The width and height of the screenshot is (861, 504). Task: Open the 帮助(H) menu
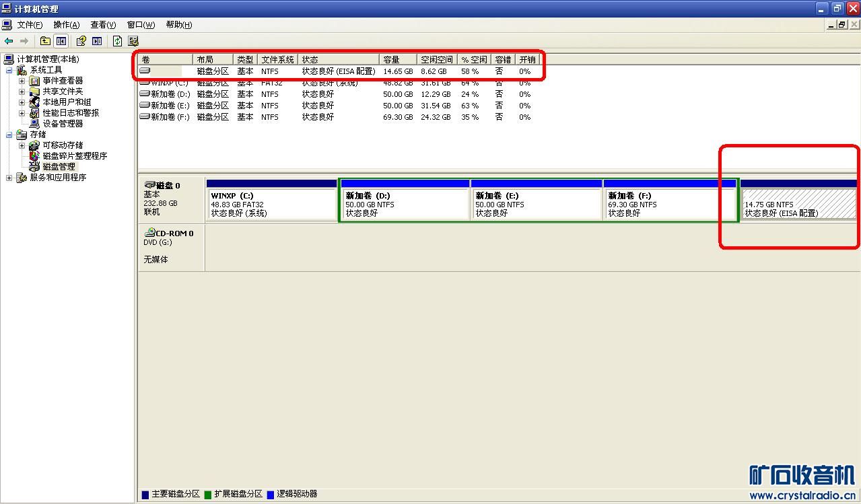pyautogui.click(x=178, y=25)
